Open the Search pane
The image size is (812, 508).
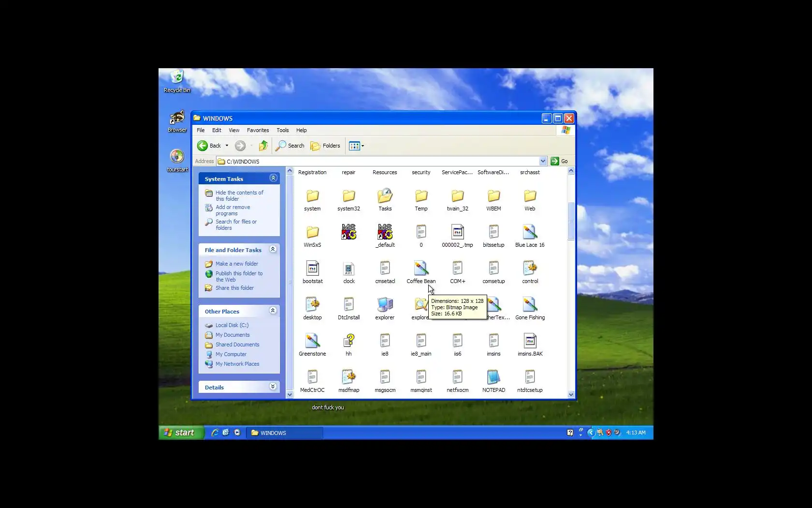pyautogui.click(x=290, y=146)
